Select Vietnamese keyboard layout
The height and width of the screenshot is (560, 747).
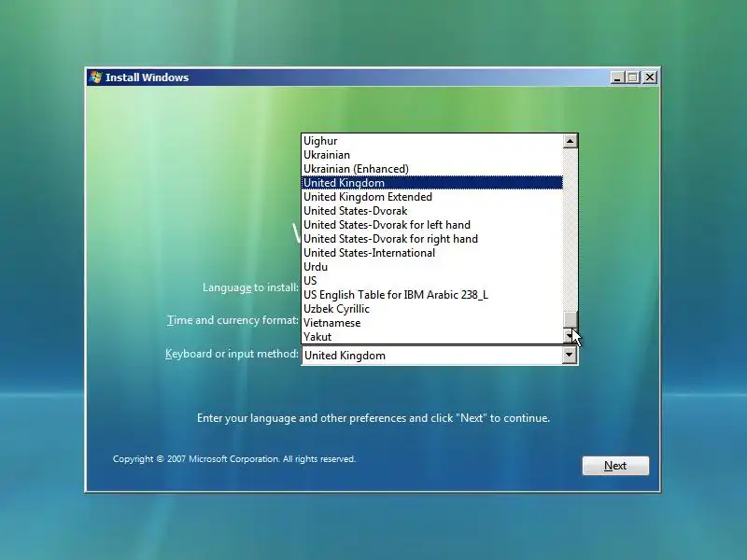point(432,323)
